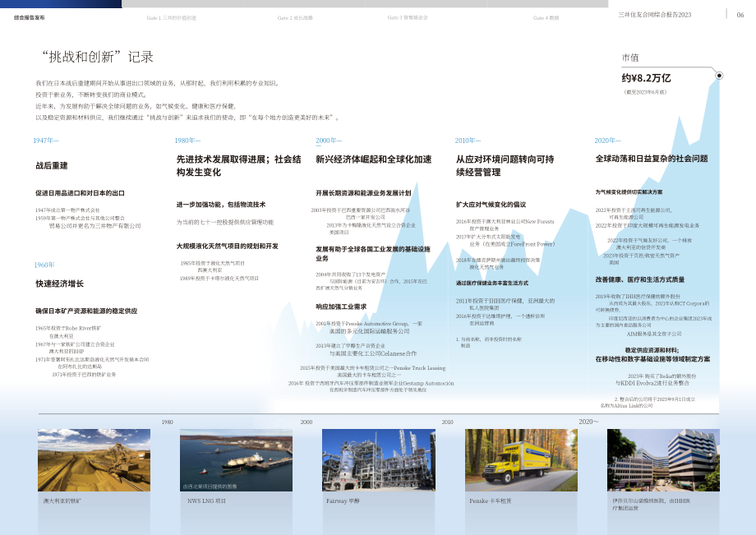Click the market value marker dot
The height and width of the screenshot is (535, 756).
click(x=719, y=76)
